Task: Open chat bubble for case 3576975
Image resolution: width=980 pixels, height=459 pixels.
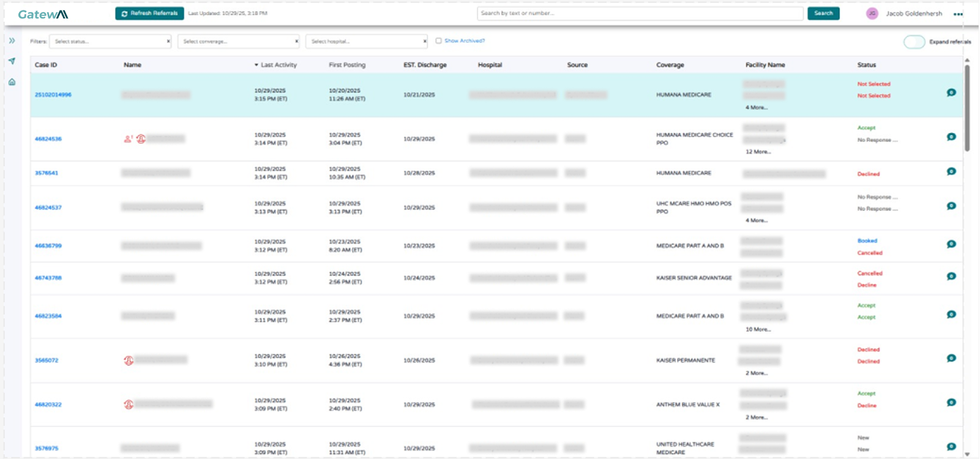Action: (951, 447)
